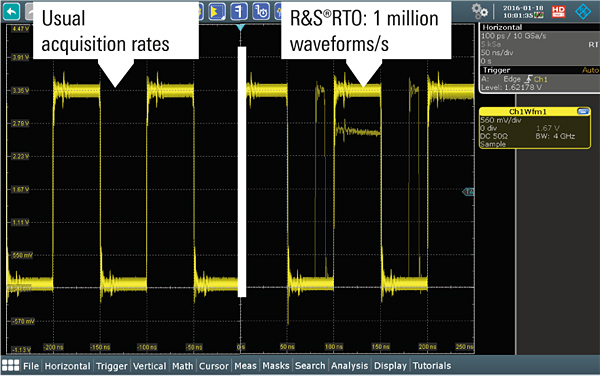This screenshot has width=600, height=376.
Task: Click the trigger position marker above the grid
Action: tap(240, 28)
